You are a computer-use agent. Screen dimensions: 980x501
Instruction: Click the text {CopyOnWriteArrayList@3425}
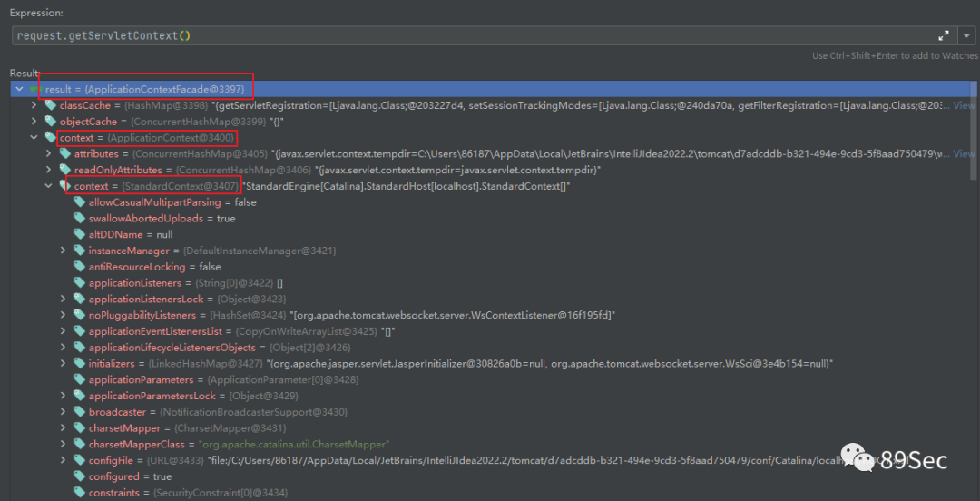coord(309,331)
